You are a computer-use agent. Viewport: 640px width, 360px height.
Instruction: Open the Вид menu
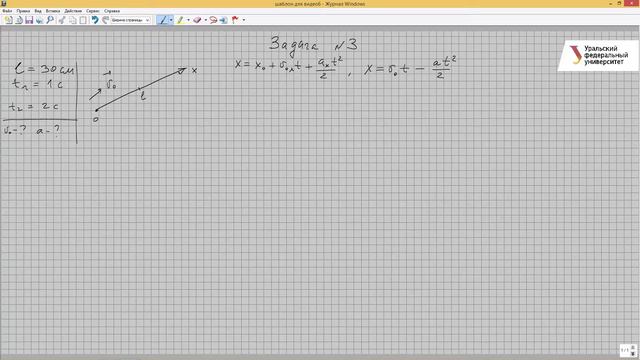click(38, 11)
